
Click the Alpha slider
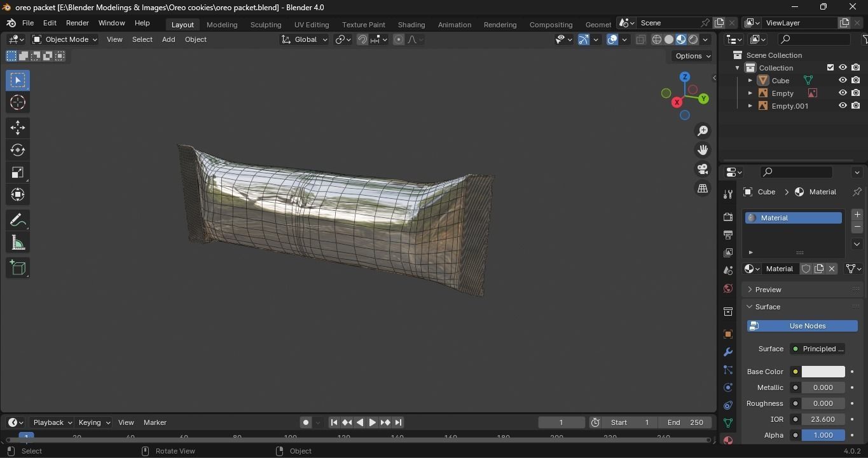823,435
